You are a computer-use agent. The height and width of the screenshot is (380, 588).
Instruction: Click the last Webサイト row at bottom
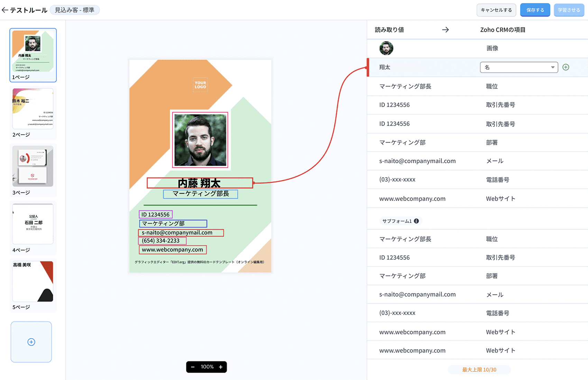click(477, 350)
